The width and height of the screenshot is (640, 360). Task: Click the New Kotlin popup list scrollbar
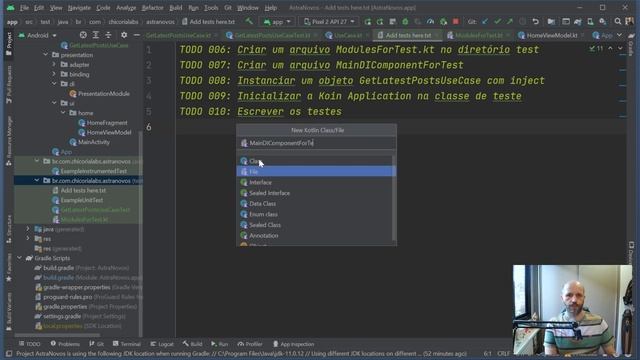pyautogui.click(x=394, y=198)
